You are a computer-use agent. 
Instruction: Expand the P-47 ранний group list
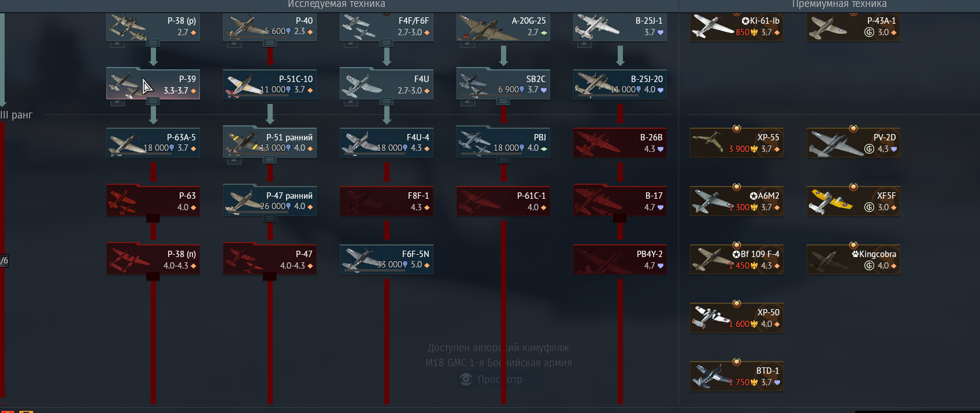pos(270,218)
